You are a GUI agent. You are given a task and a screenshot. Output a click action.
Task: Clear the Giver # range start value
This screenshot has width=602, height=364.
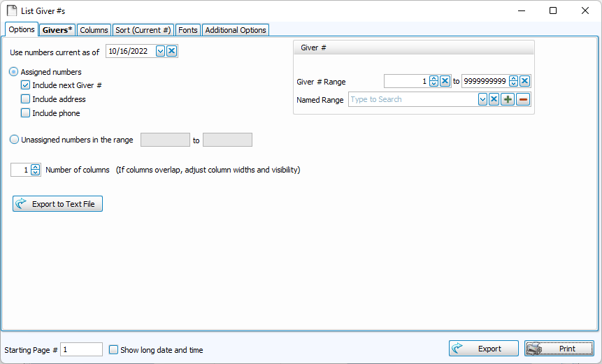[445, 81]
